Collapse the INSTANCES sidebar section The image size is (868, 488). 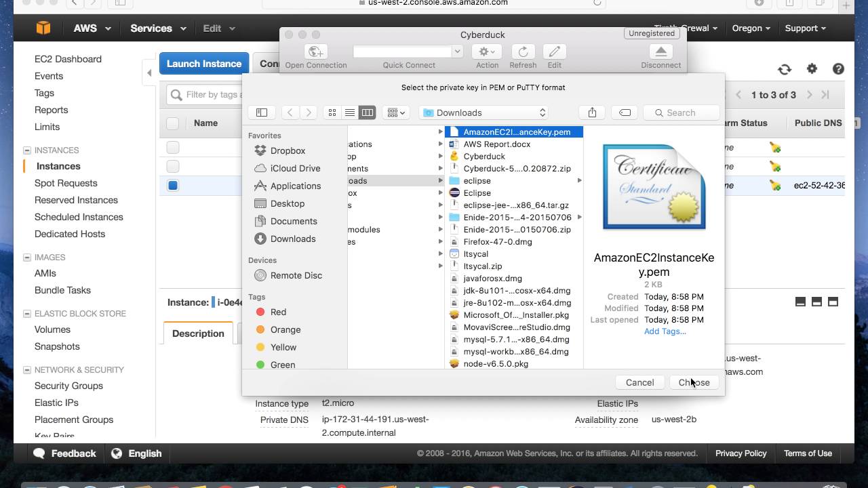tap(27, 150)
